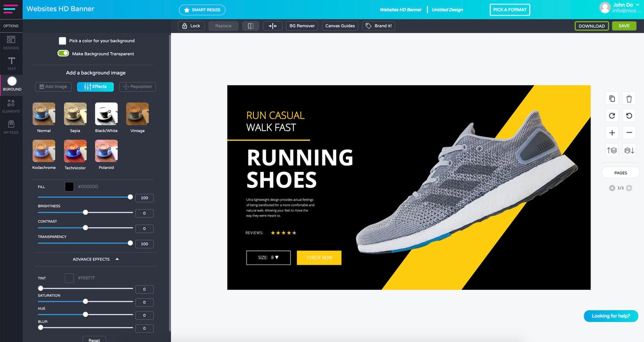Zoom out with the minus icon

tap(629, 133)
